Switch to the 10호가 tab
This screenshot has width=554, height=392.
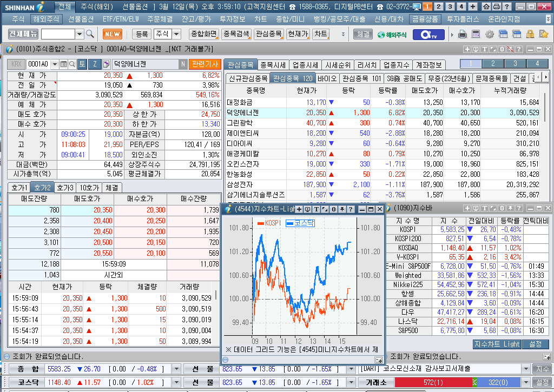tap(89, 188)
